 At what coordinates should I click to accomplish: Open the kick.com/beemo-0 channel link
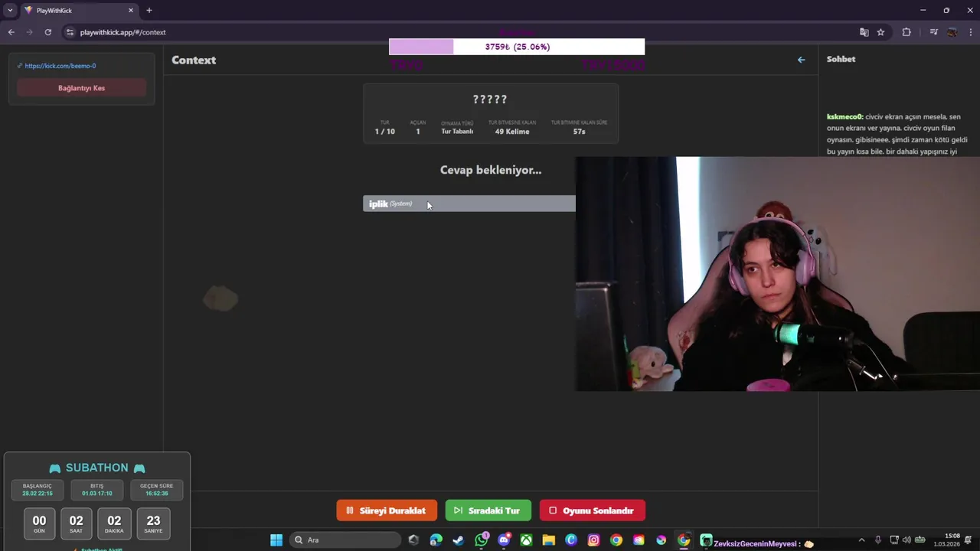point(60,66)
